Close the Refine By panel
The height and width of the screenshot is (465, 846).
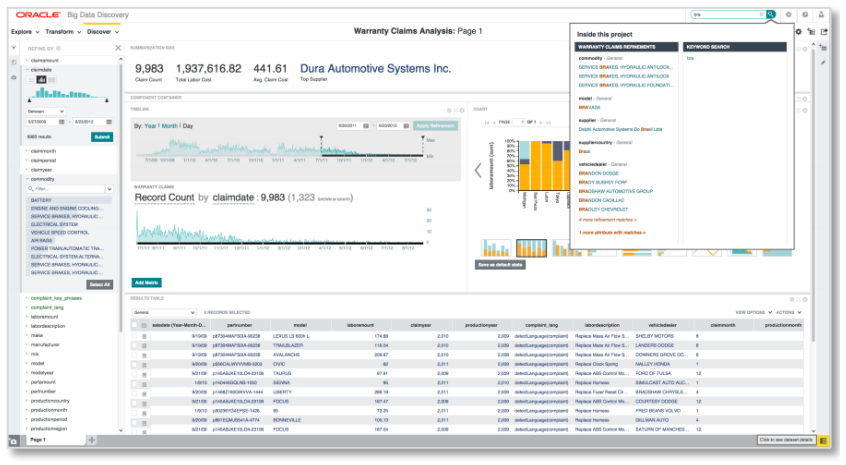tap(117, 47)
